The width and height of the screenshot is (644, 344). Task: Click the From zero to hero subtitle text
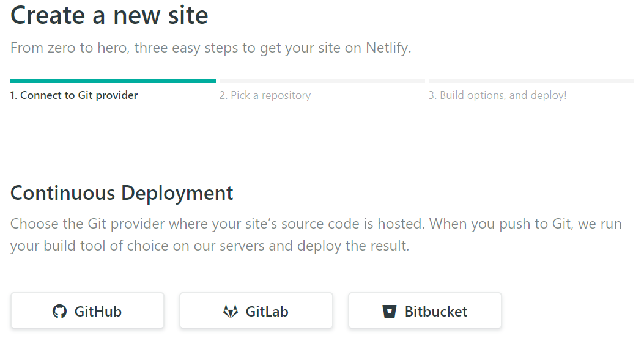[211, 48]
